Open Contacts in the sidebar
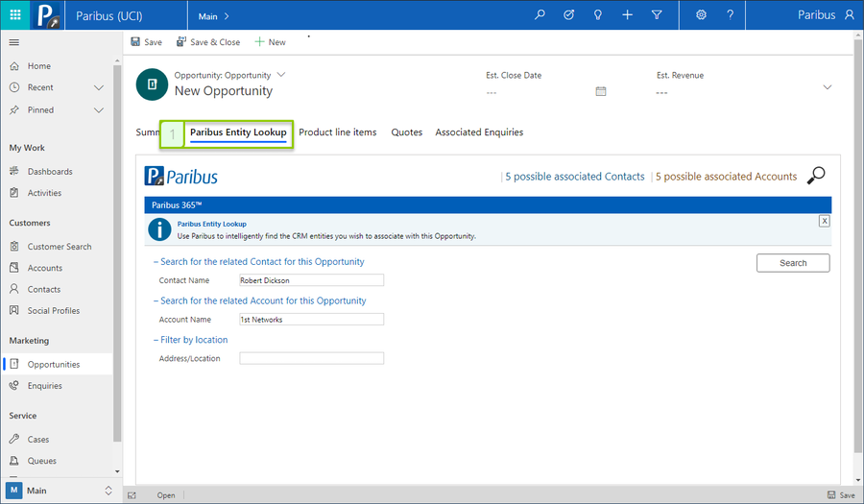The width and height of the screenshot is (864, 504). pyautogui.click(x=44, y=290)
